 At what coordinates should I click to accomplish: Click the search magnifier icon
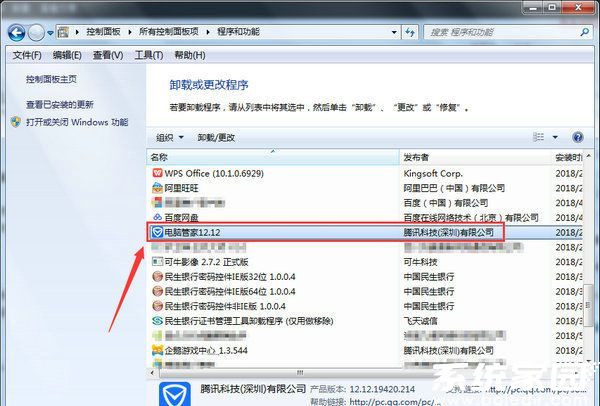[x=585, y=32]
